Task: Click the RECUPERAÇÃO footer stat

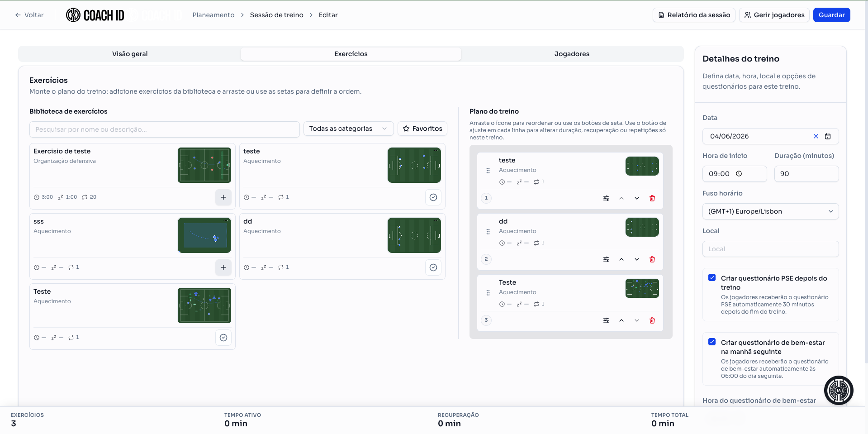Action: click(x=458, y=420)
